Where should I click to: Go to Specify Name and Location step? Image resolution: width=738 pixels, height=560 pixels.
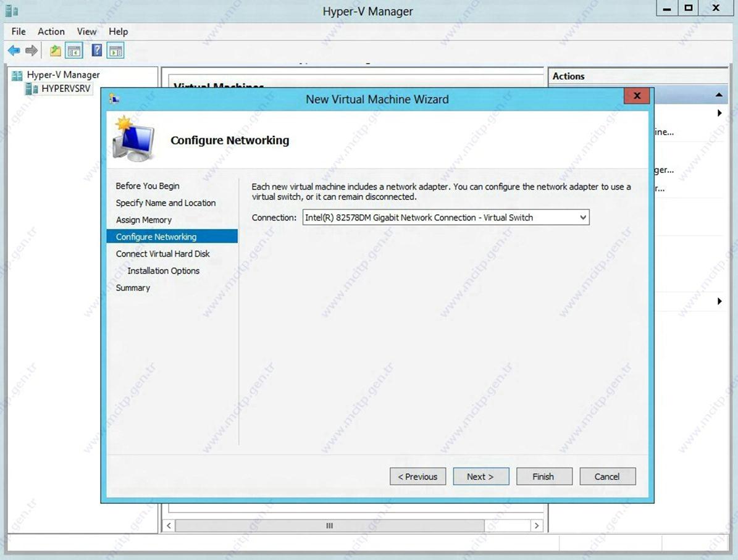click(x=166, y=203)
